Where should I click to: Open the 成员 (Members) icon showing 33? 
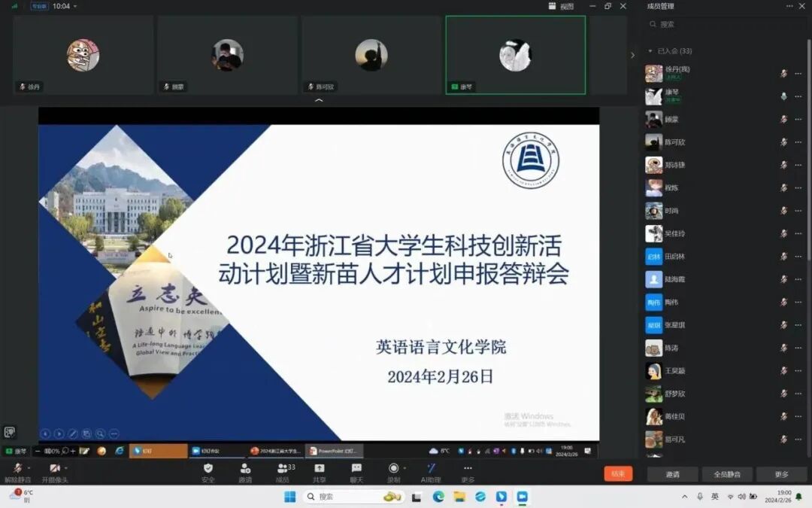pyautogui.click(x=283, y=468)
